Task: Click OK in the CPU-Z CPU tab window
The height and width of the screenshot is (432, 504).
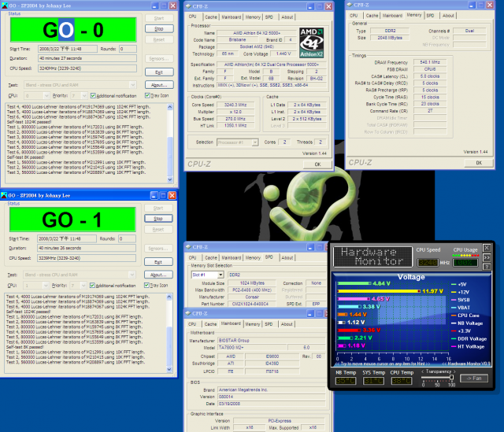Action: 317,164
